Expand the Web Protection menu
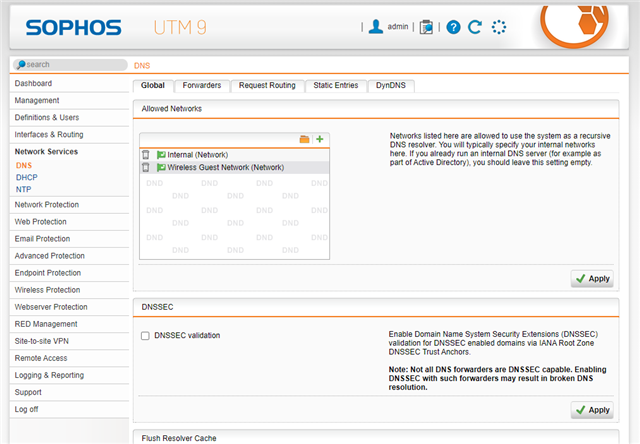Screen dimensions: 640x444 coord(69,222)
